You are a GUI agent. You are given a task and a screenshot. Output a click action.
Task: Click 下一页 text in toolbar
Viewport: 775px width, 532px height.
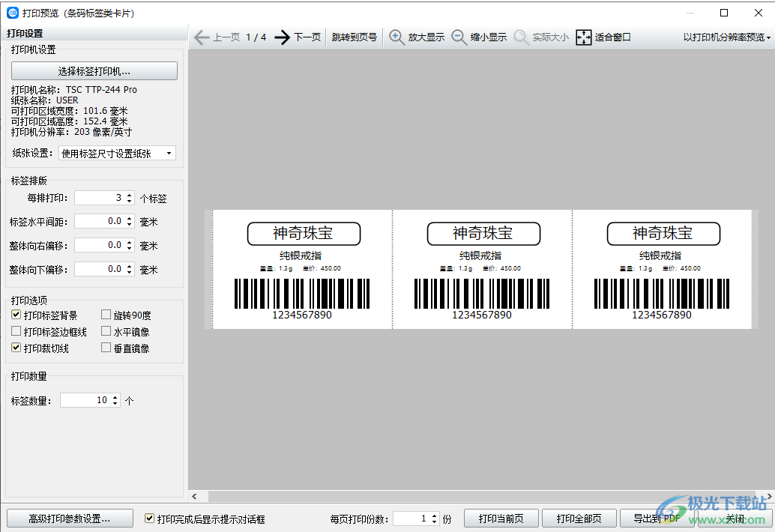click(x=307, y=37)
